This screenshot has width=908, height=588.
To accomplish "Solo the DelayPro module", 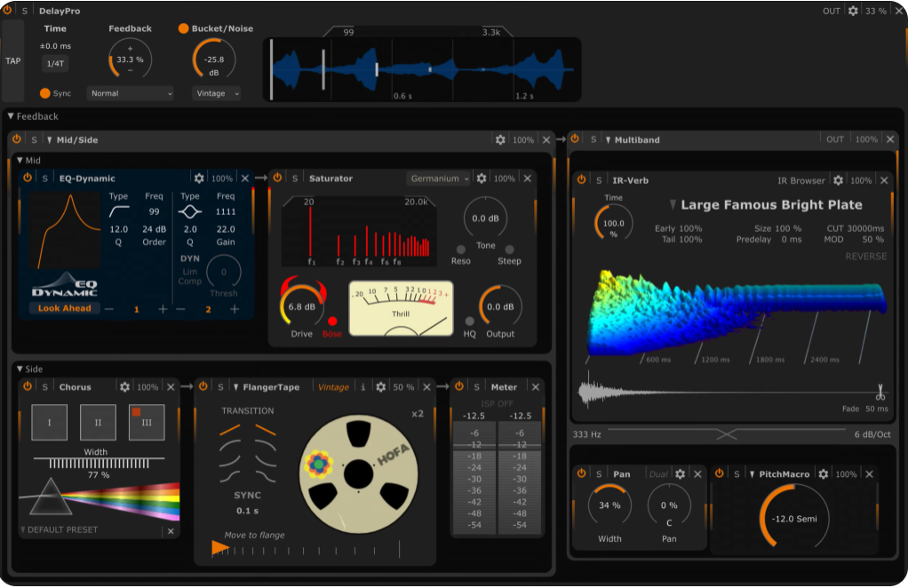I will pyautogui.click(x=25, y=11).
